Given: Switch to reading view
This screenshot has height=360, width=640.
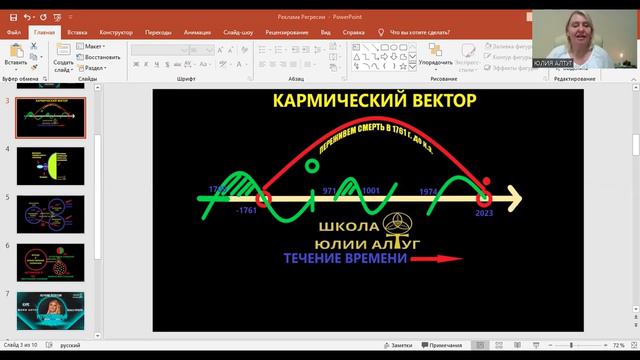Looking at the screenshot, I should pos(517,345).
